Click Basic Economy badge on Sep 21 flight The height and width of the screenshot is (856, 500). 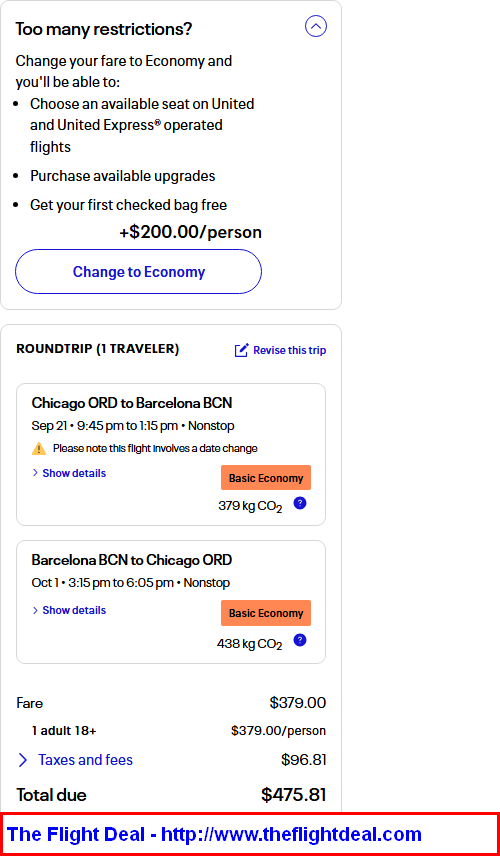pos(266,478)
